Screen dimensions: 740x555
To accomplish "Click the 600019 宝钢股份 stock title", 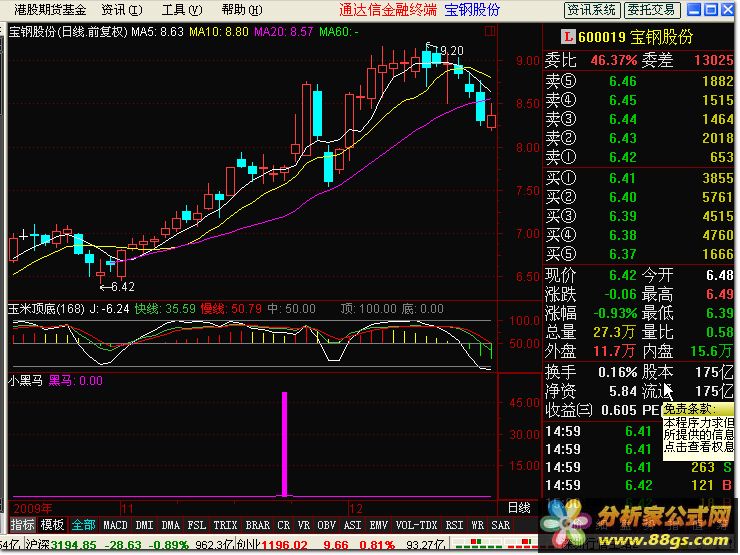I will 635,37.
